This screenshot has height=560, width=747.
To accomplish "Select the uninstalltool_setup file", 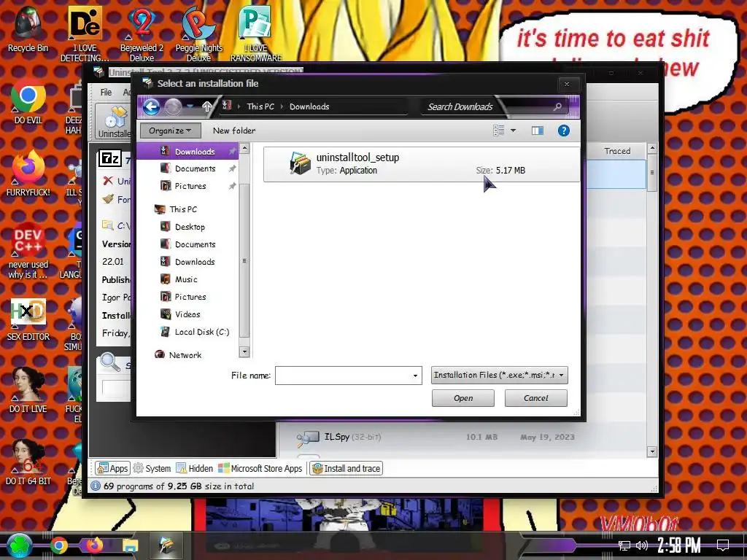I will point(422,164).
